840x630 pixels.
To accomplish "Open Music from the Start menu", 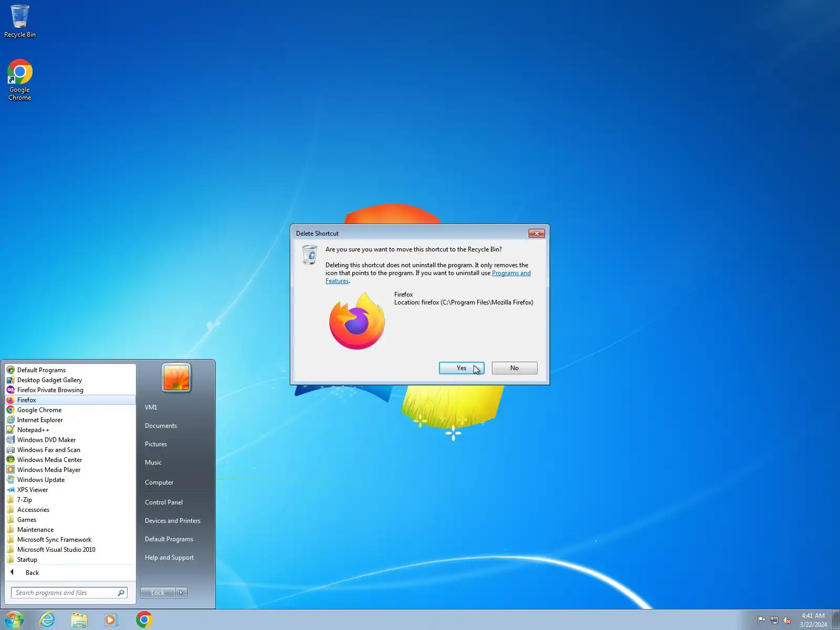I will [153, 463].
